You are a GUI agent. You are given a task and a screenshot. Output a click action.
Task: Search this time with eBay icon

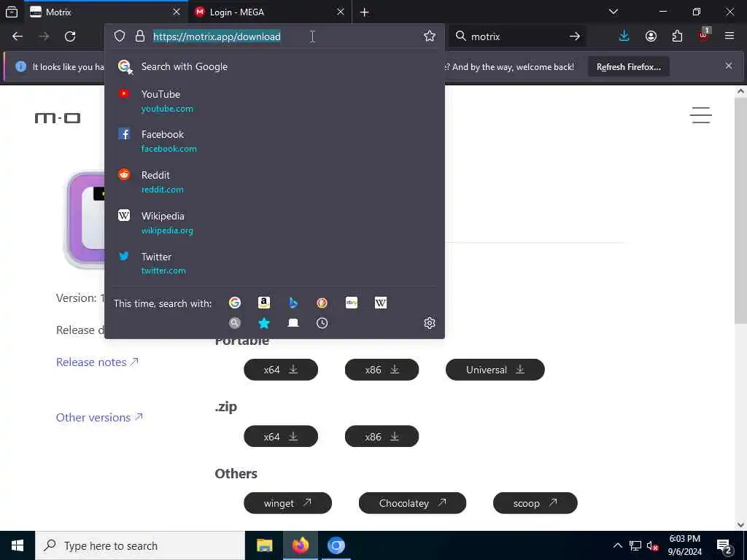[x=352, y=303]
